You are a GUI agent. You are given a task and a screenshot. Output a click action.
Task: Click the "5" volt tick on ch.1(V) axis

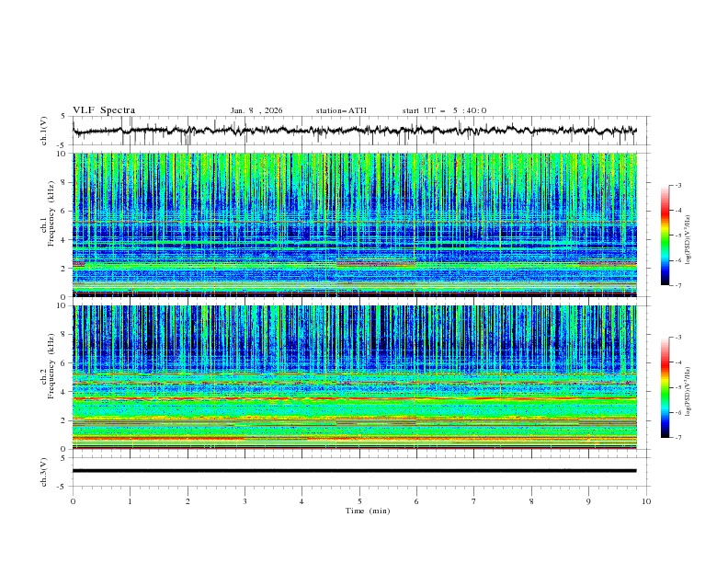pyautogui.click(x=63, y=116)
